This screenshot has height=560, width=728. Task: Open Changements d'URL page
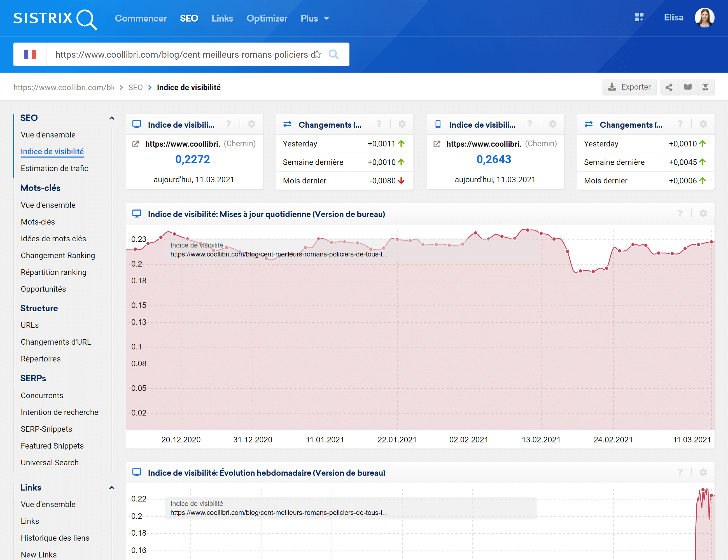pyautogui.click(x=56, y=342)
